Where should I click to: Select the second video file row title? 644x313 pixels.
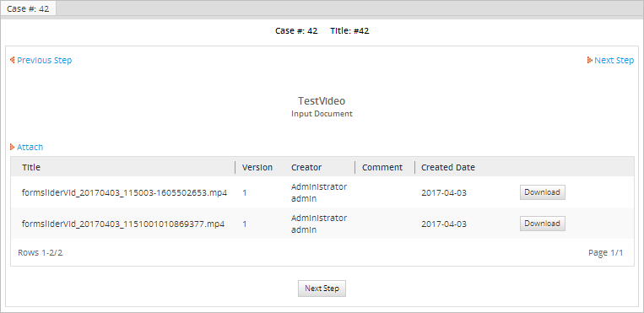pos(123,224)
